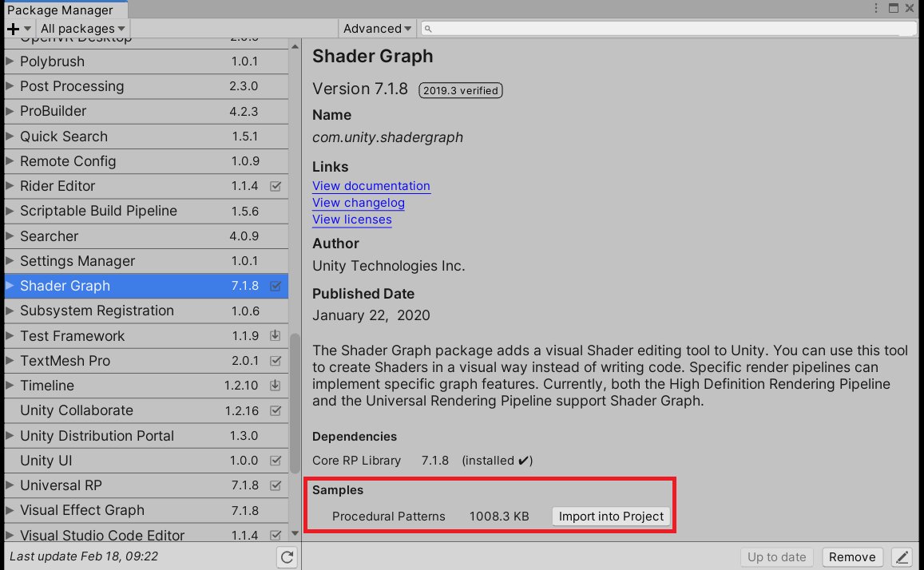Open the All packages dropdown
Viewport: 924px width, 570px height.
click(82, 28)
